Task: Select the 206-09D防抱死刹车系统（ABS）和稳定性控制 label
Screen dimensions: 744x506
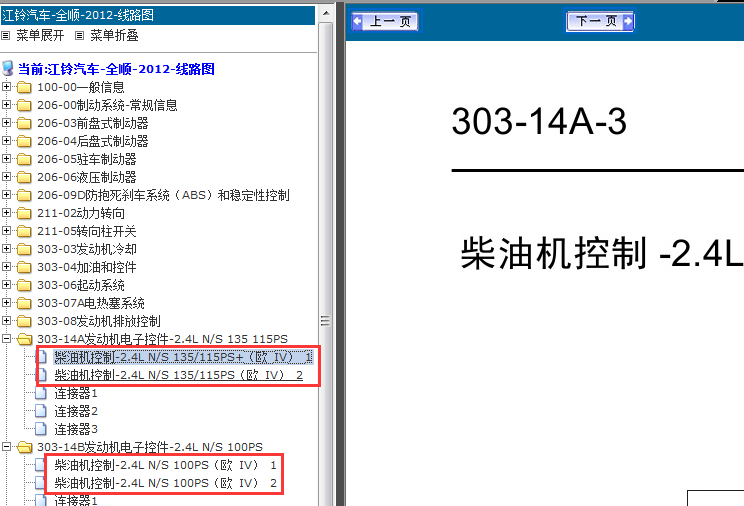Action: click(x=163, y=196)
